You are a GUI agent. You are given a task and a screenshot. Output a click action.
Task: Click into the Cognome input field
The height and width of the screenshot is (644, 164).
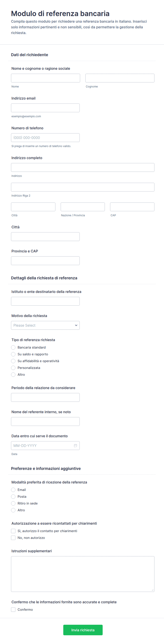[x=120, y=78]
